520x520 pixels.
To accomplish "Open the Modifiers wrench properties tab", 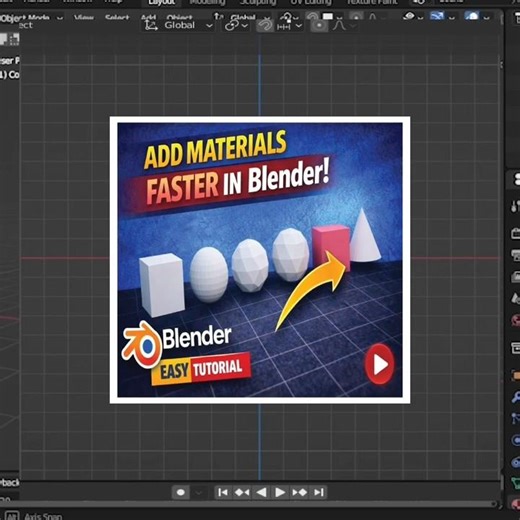I will click(515, 397).
